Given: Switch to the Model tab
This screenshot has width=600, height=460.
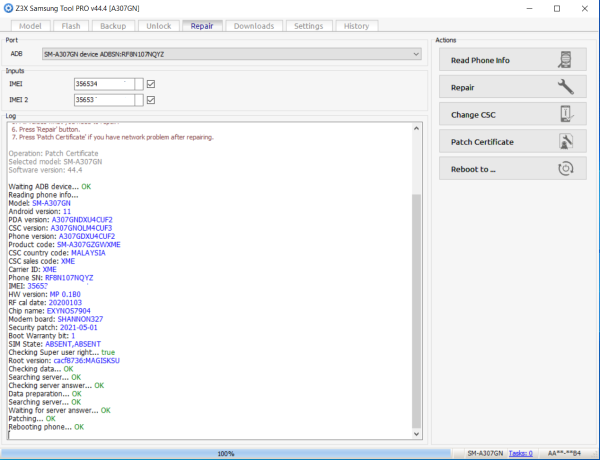Looking at the screenshot, I should [30, 26].
